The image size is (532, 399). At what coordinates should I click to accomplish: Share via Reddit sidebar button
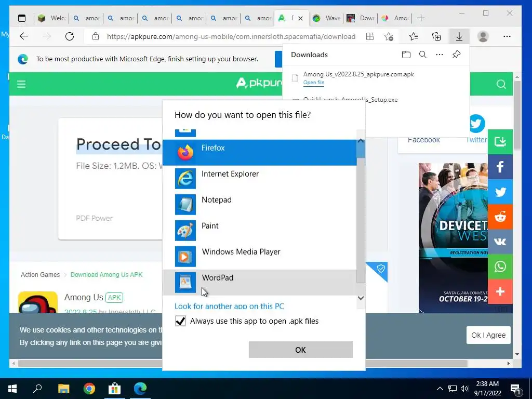tap(500, 217)
